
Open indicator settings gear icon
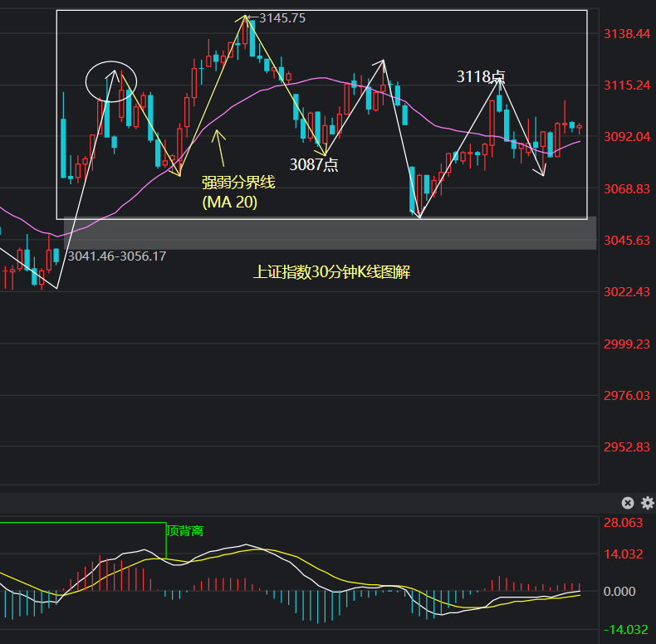pos(648,503)
